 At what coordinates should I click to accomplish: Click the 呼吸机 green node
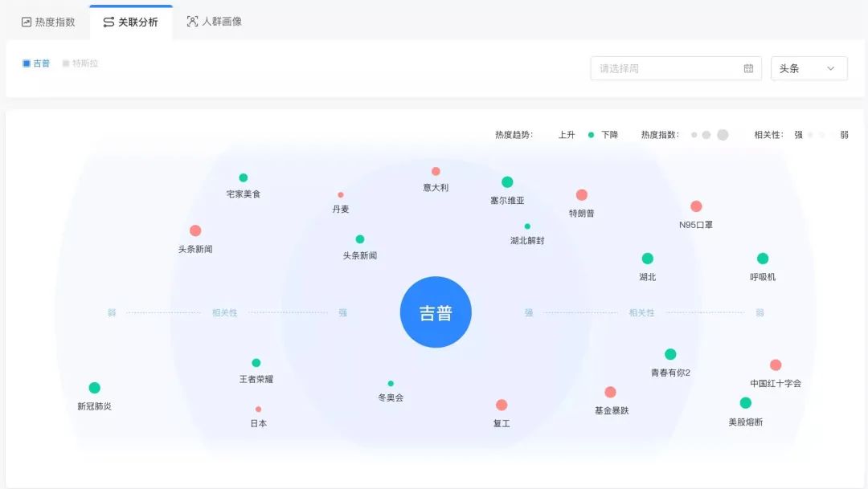coord(762,259)
